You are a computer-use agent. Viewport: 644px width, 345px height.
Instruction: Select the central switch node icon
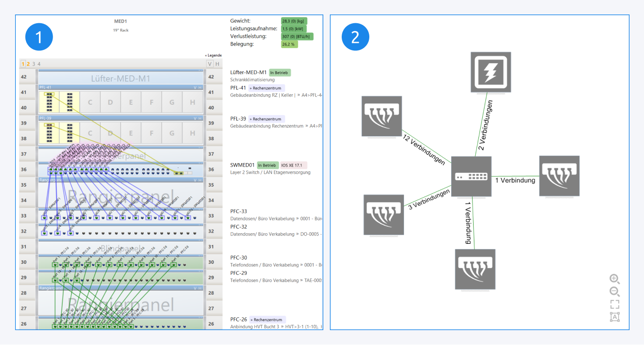coord(471,176)
